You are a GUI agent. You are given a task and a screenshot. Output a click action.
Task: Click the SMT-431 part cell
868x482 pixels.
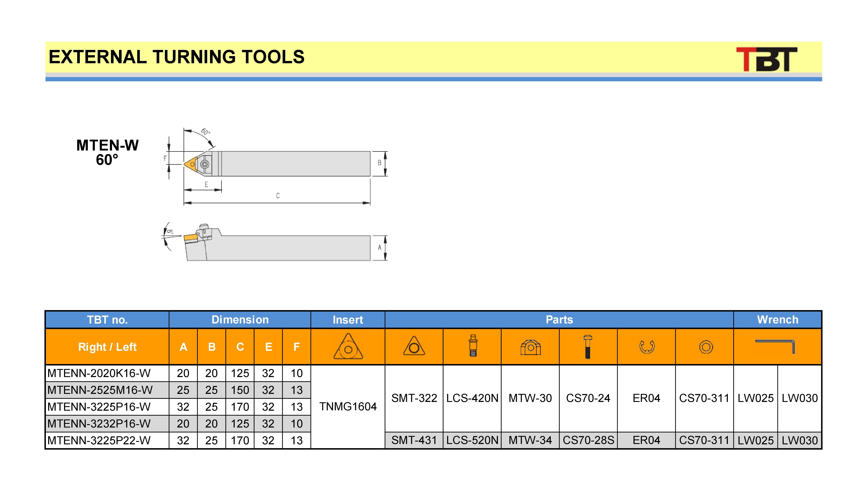tap(414, 440)
